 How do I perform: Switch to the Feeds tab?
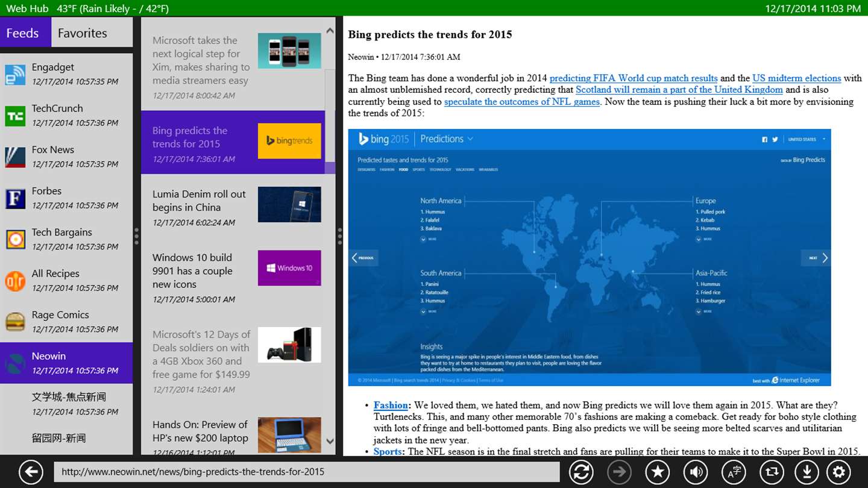pyautogui.click(x=25, y=33)
